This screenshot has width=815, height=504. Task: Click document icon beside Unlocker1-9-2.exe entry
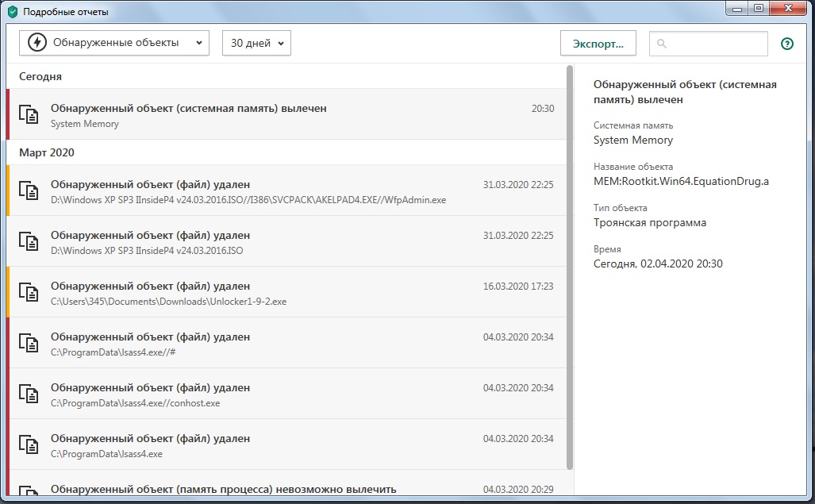(29, 292)
